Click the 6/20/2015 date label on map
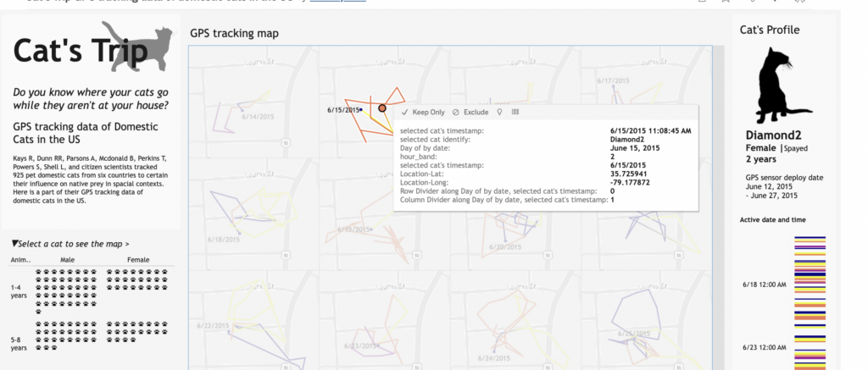The image size is (868, 370). pos(506,246)
